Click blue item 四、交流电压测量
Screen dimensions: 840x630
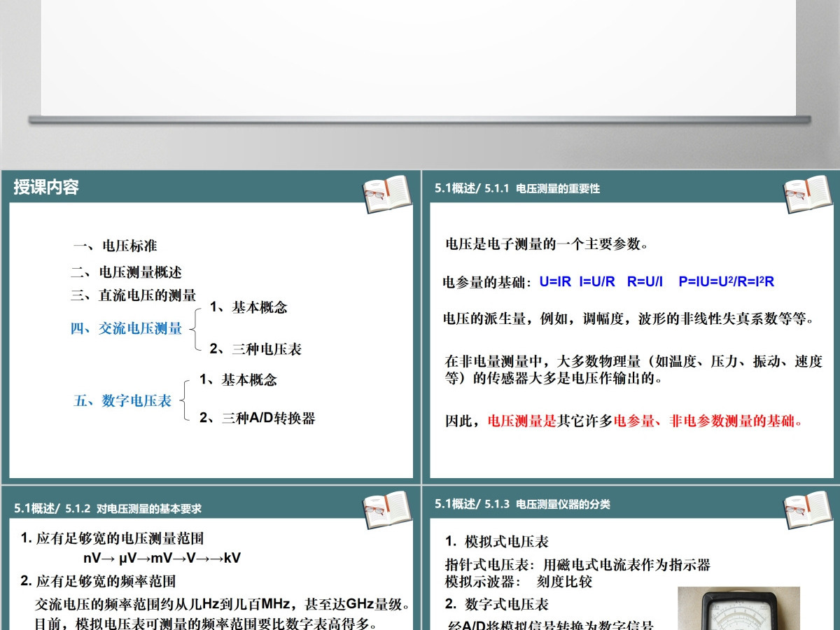pos(126,328)
